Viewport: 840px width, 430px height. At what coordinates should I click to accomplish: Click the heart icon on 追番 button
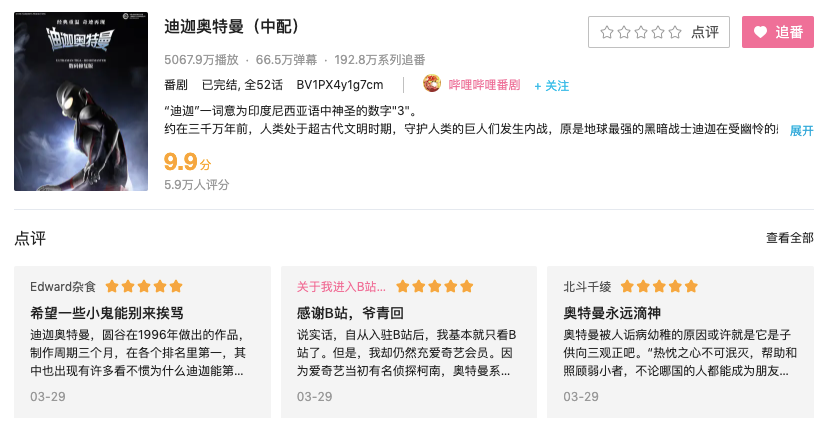tap(761, 32)
